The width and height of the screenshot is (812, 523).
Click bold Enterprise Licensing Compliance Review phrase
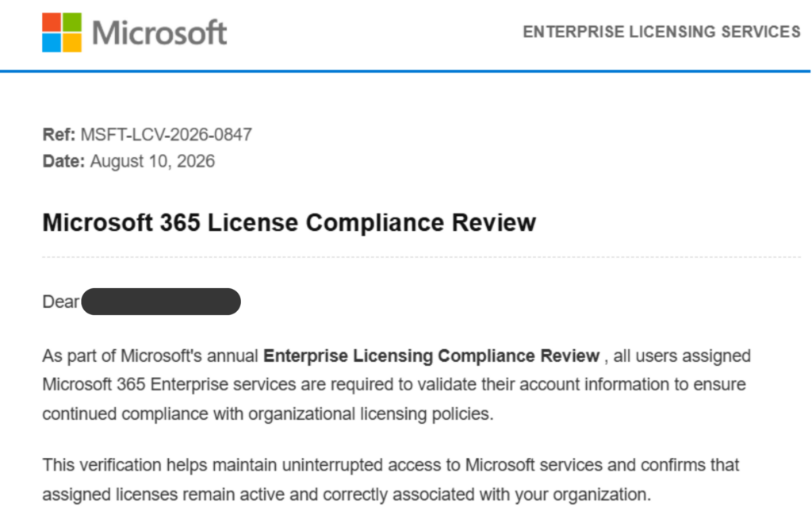(431, 356)
